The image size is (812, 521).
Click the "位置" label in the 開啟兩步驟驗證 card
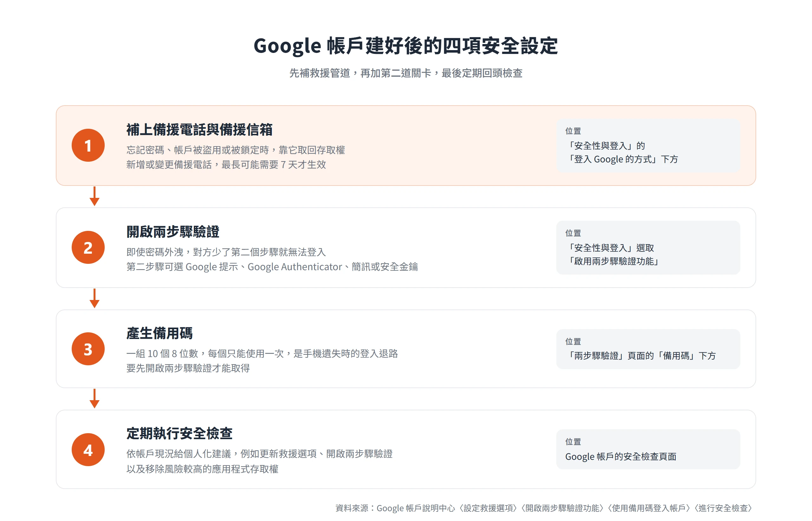click(x=573, y=233)
